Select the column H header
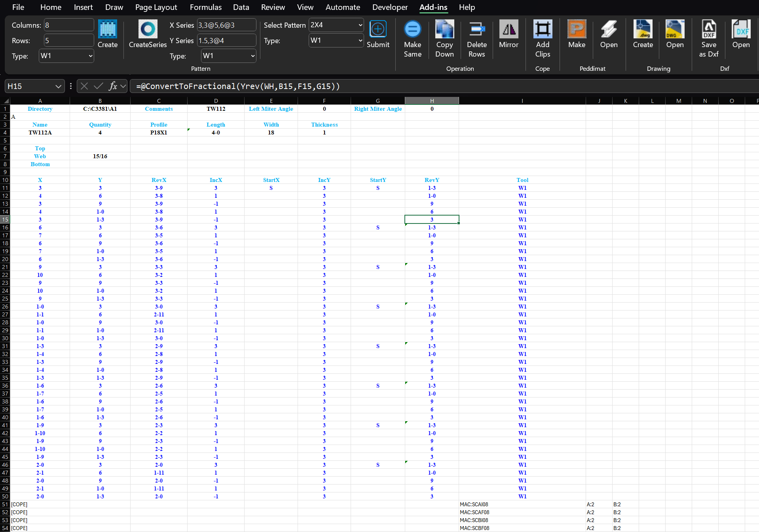This screenshot has width=759, height=532. coord(432,101)
